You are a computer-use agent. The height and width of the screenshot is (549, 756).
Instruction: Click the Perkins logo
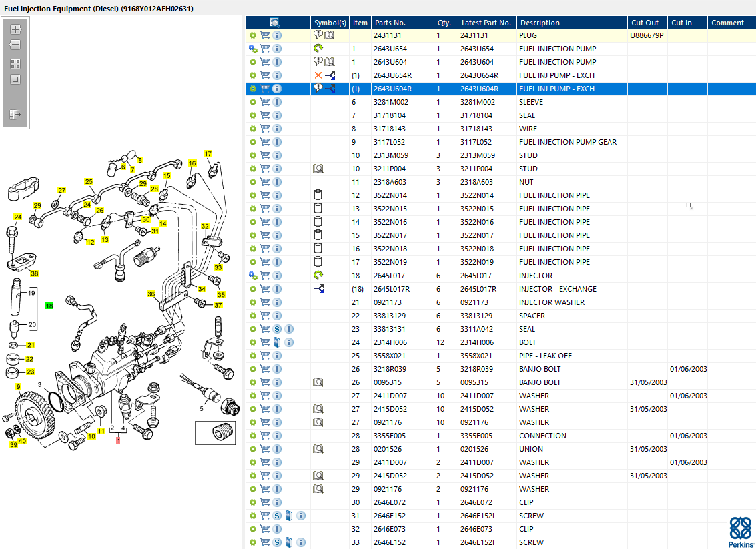click(x=741, y=532)
